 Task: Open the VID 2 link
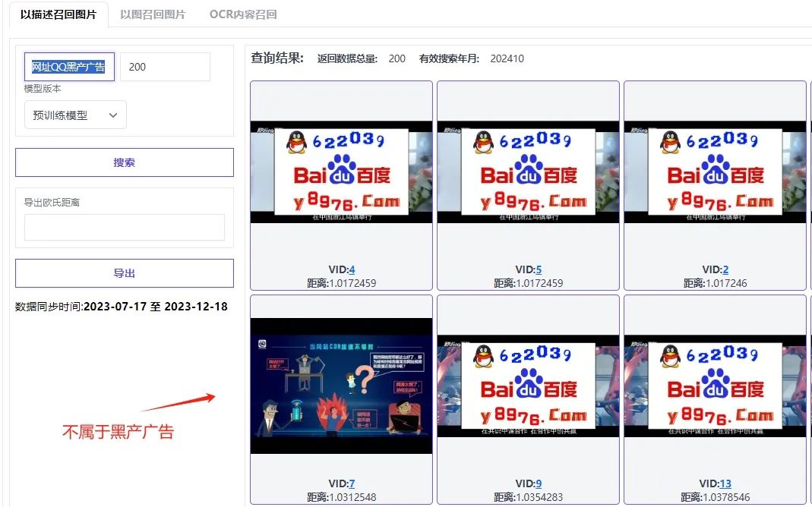725,269
